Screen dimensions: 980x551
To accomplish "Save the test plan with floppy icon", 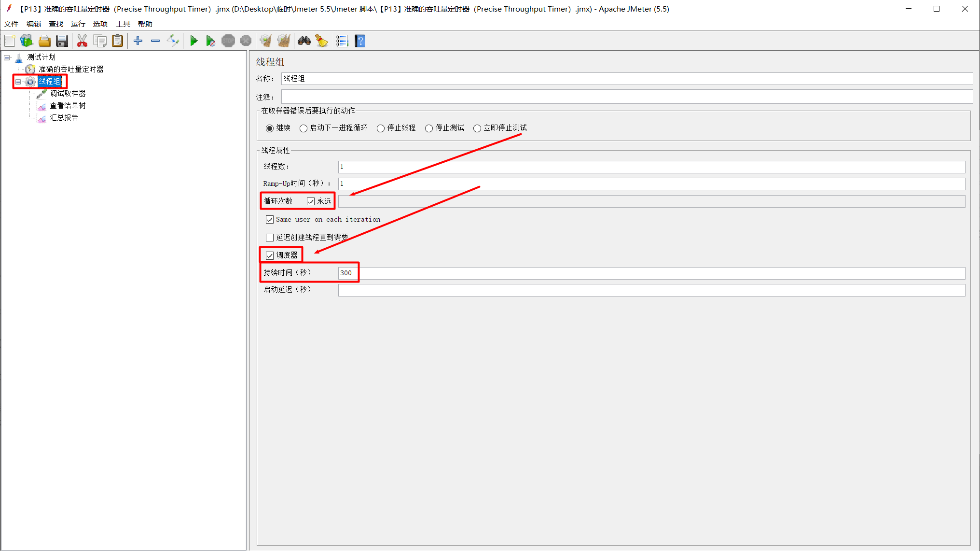I will pos(62,41).
